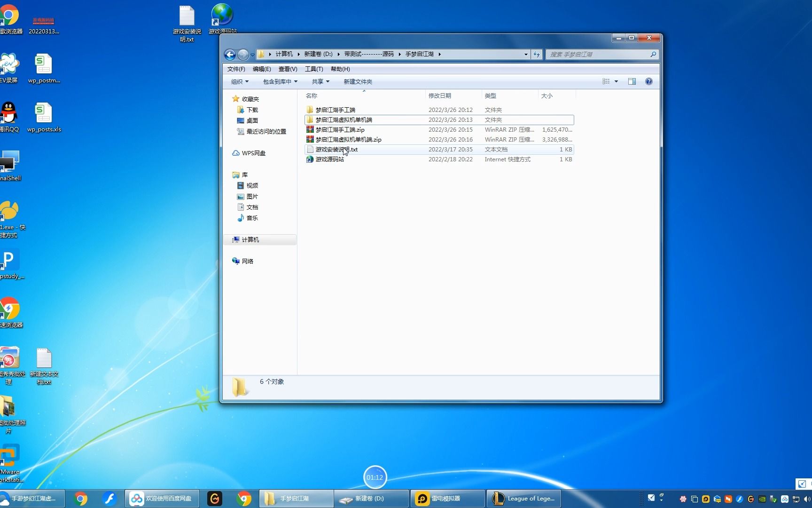
Task: Open the 帮助(H) menu
Action: (340, 69)
